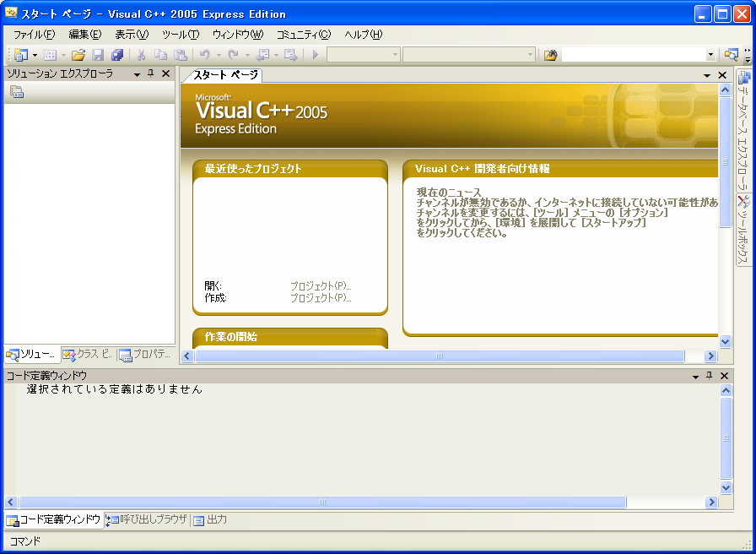The image size is (756, 554).
Task: Click inside the コマンド input bar
Action: point(169,543)
